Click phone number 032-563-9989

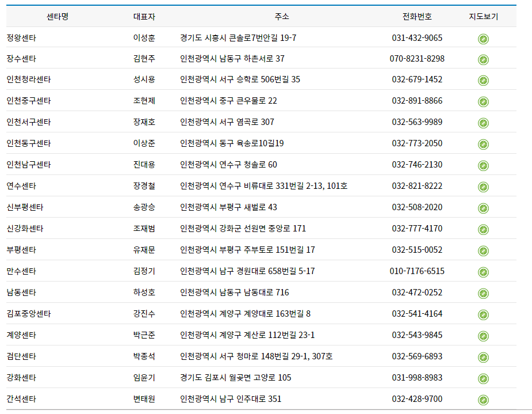pos(417,122)
